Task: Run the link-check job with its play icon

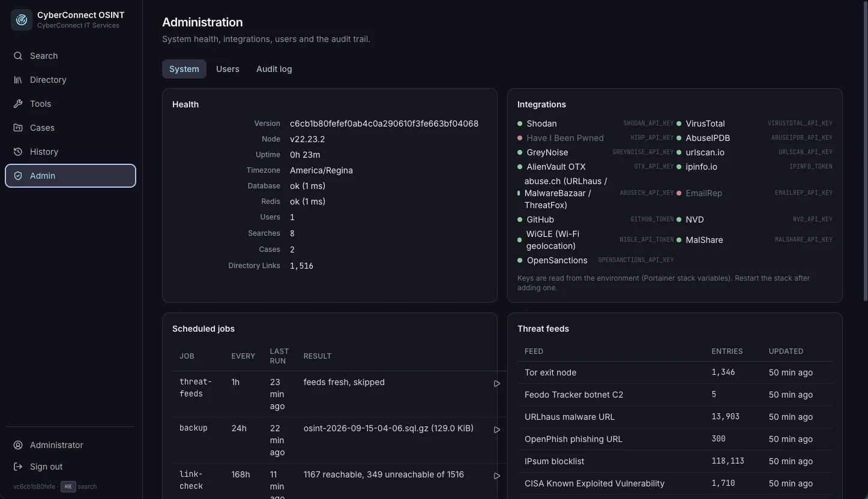Action: coord(497,476)
